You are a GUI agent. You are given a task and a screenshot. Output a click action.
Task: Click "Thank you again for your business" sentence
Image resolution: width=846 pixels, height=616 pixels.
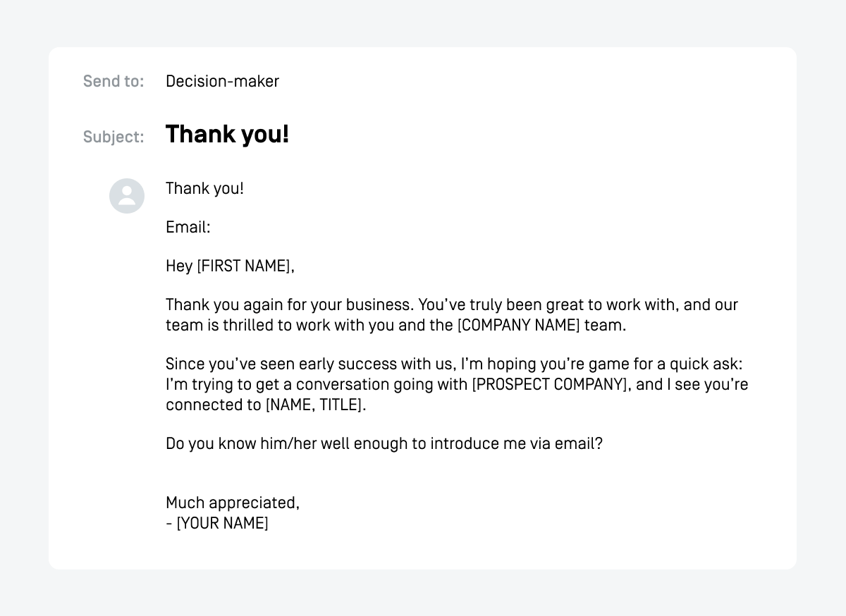coord(289,304)
